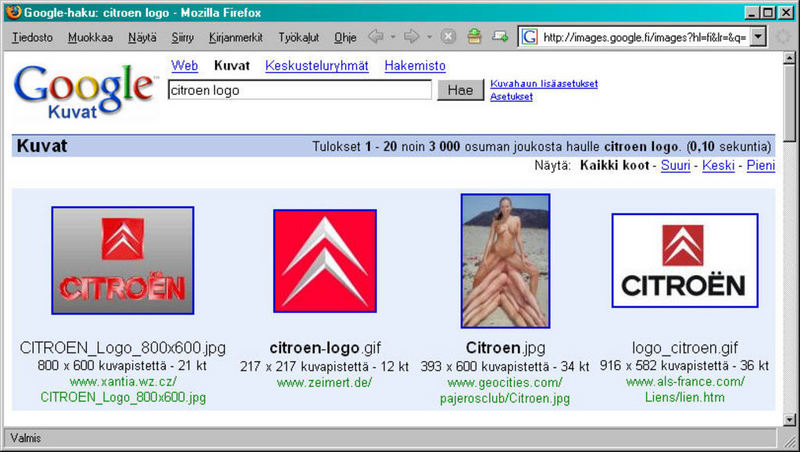Viewport: 800px width, 452px height.
Task: Open the Asetukset link
Action: pos(511,96)
